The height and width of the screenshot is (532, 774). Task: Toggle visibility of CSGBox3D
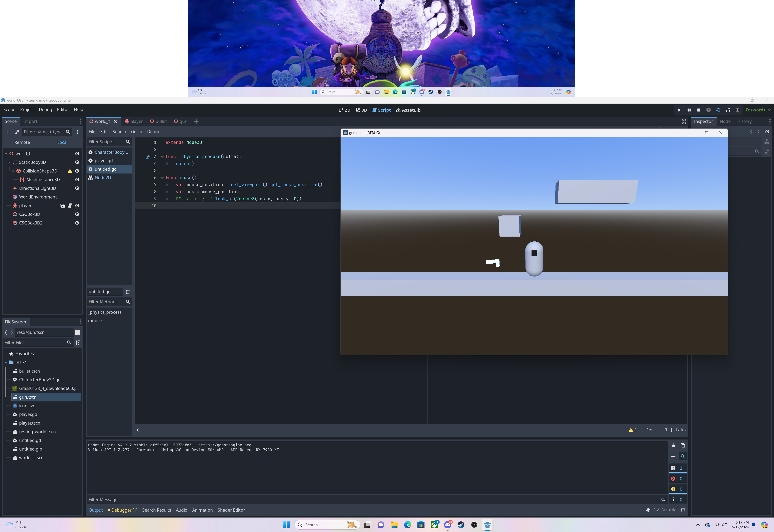[77, 214]
